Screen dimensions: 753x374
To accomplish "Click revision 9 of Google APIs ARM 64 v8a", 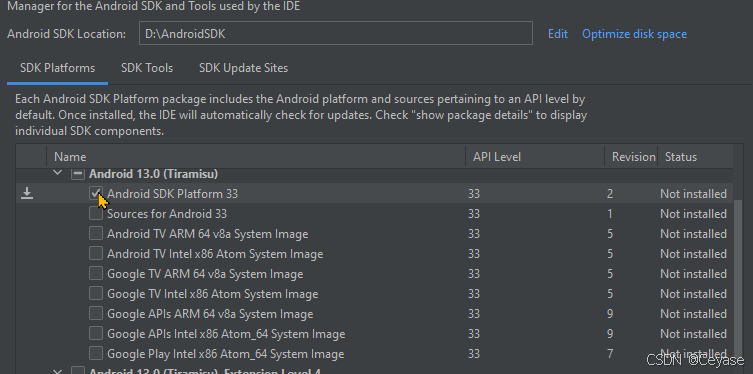I will coord(609,314).
